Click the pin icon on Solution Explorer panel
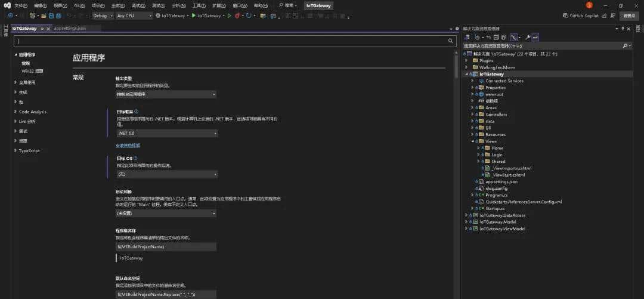Image resolution: width=644 pixels, height=299 pixels. point(623,29)
